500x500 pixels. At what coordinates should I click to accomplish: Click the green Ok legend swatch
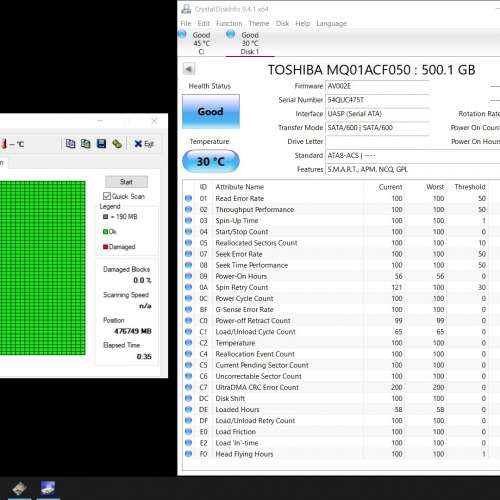click(x=105, y=231)
